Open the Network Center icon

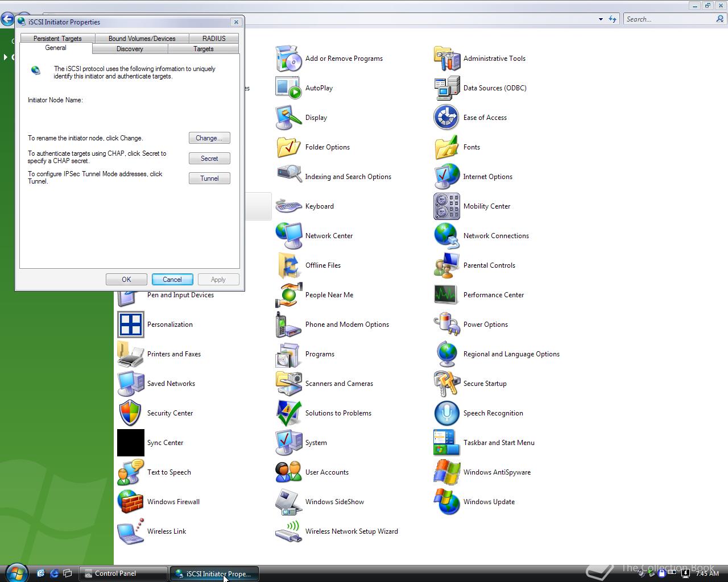click(289, 236)
